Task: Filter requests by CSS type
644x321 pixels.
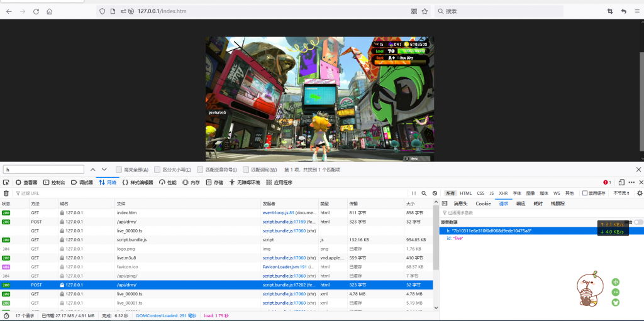Action: (x=480, y=193)
